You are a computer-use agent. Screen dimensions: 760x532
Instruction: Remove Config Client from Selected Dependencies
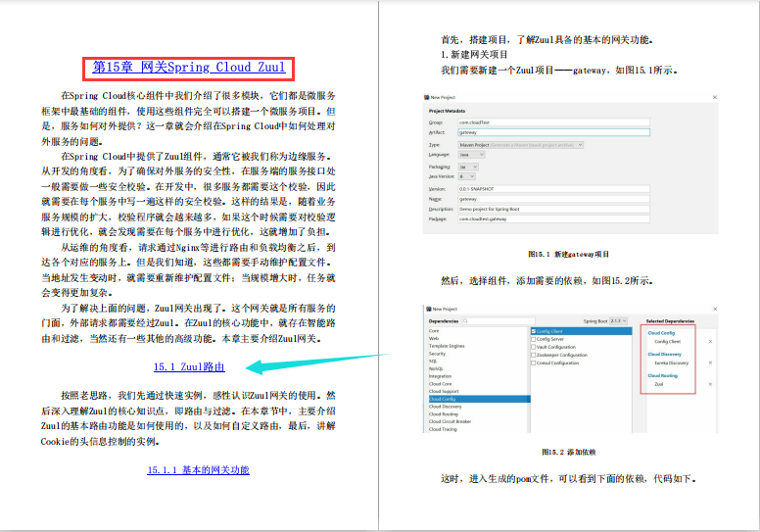[711, 342]
